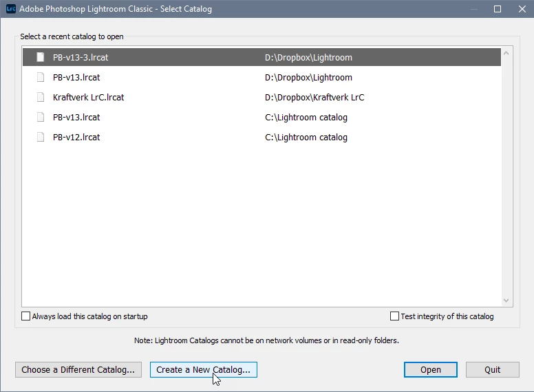
Task: Select the PB-v12.lrcat catalog name
Action: coord(76,138)
